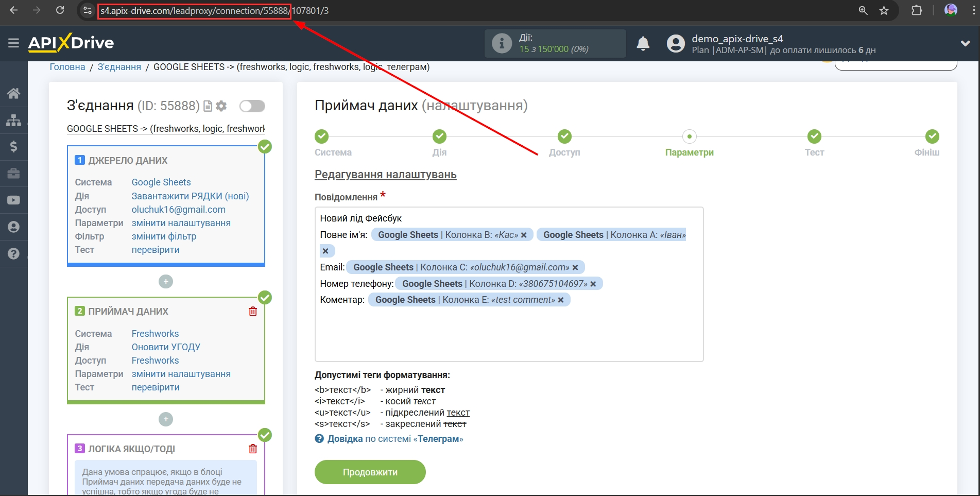This screenshot has height=496, width=980.
Task: Add a block after the data source
Action: (166, 282)
